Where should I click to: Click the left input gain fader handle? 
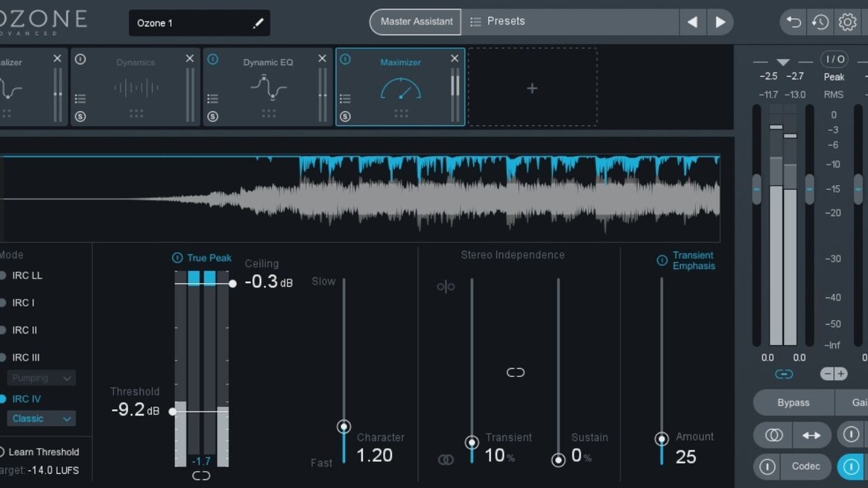(756, 189)
